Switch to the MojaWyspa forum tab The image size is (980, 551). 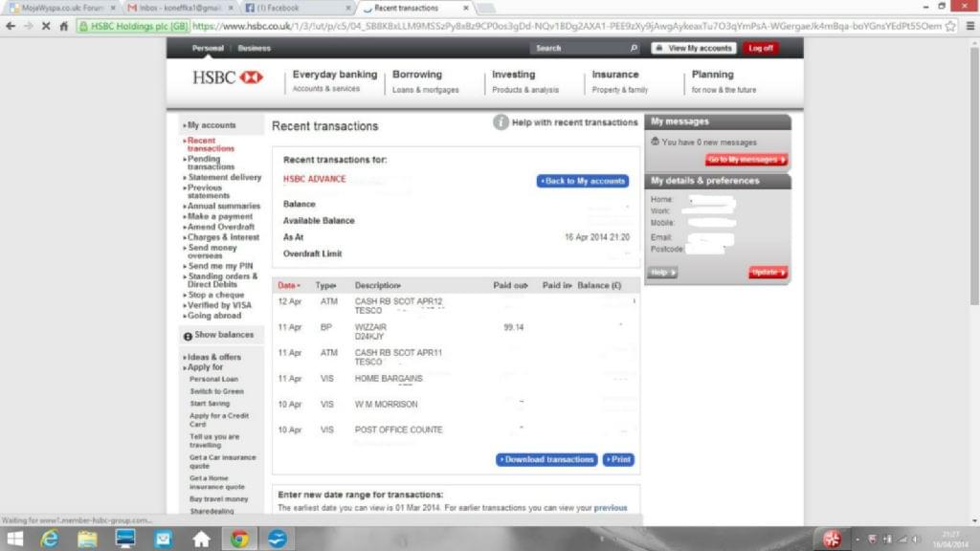tap(62, 8)
